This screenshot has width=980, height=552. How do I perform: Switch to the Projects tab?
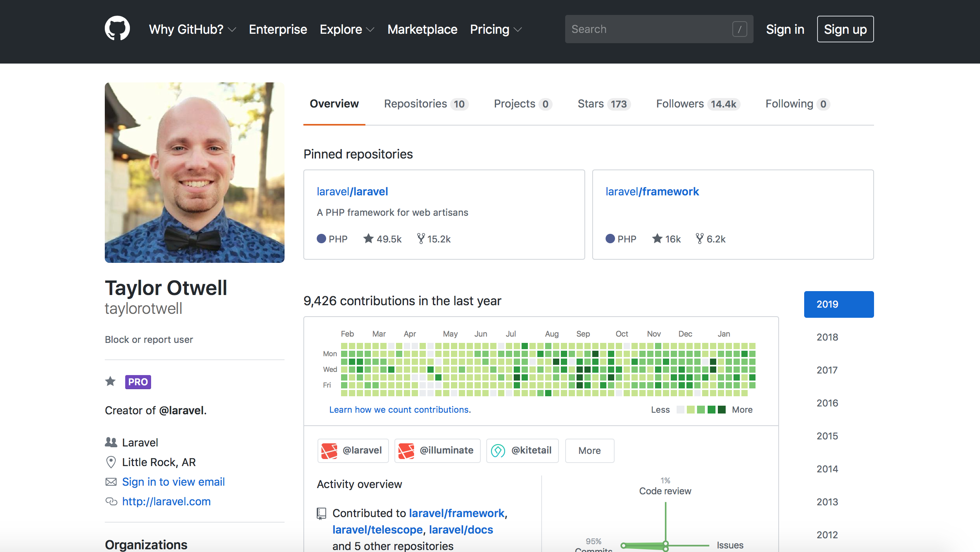point(523,104)
